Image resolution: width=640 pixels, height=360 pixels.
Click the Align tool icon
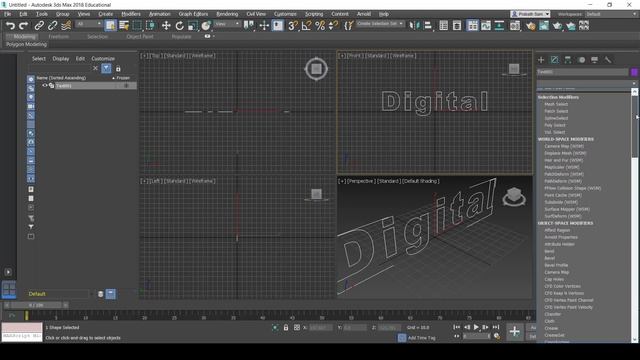click(428, 26)
